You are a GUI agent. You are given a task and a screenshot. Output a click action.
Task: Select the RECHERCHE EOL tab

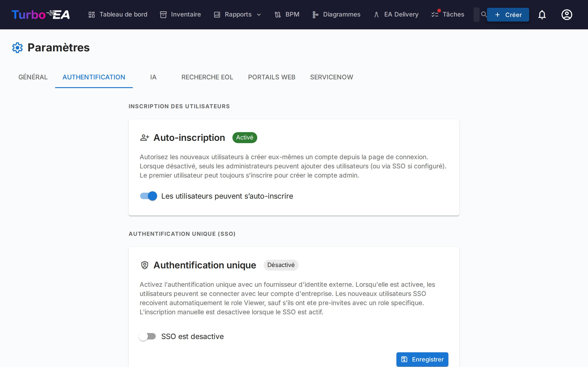[x=207, y=77]
